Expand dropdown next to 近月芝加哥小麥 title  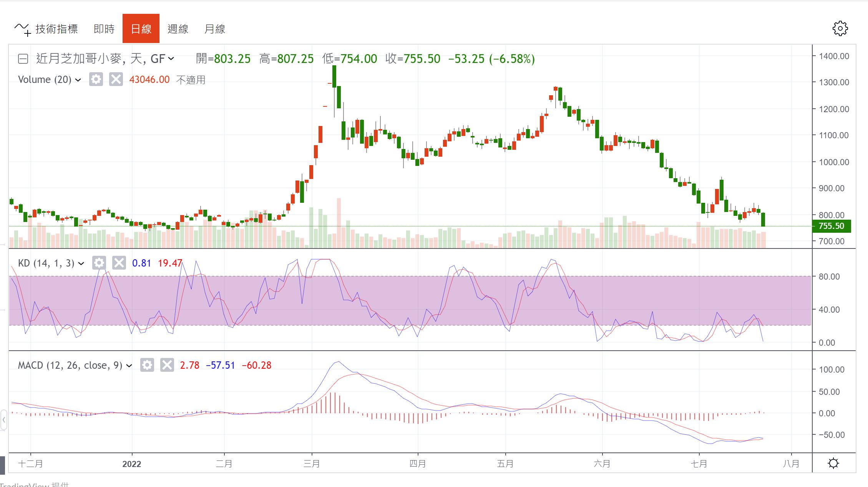coord(171,59)
